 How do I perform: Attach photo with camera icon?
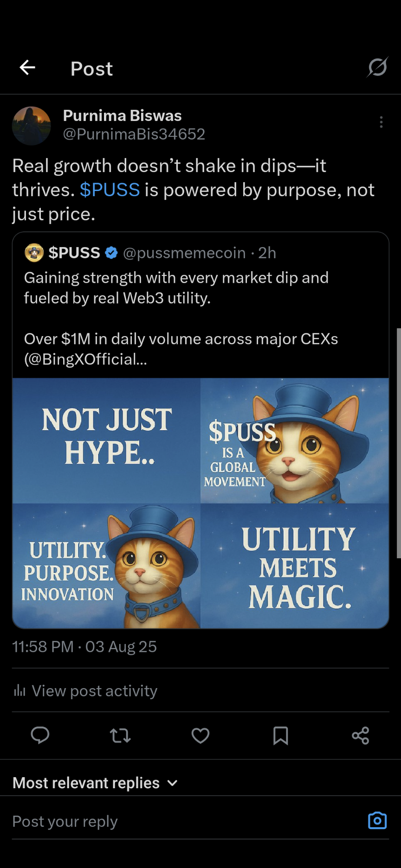pos(377,820)
